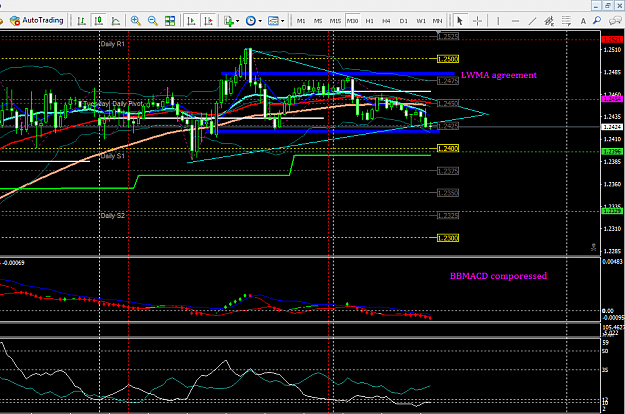Click the grey 1.2525 level label
The width and height of the screenshot is (625, 414).
point(448,36)
